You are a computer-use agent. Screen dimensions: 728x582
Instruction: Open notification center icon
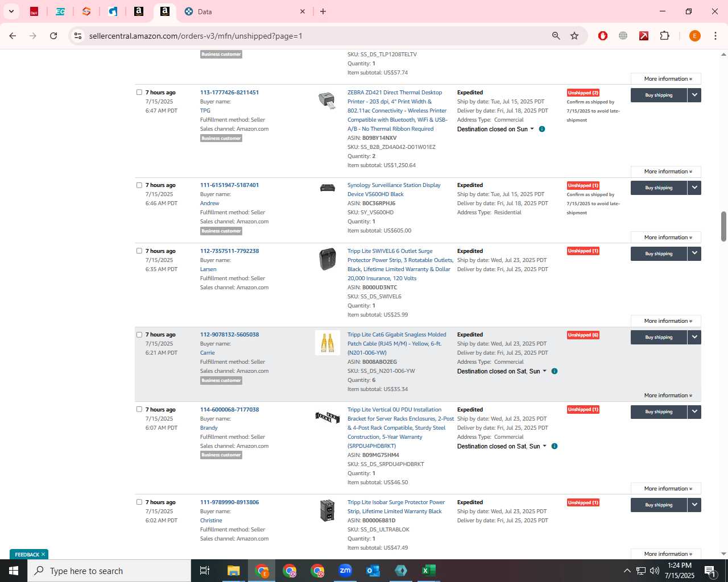(x=710, y=571)
